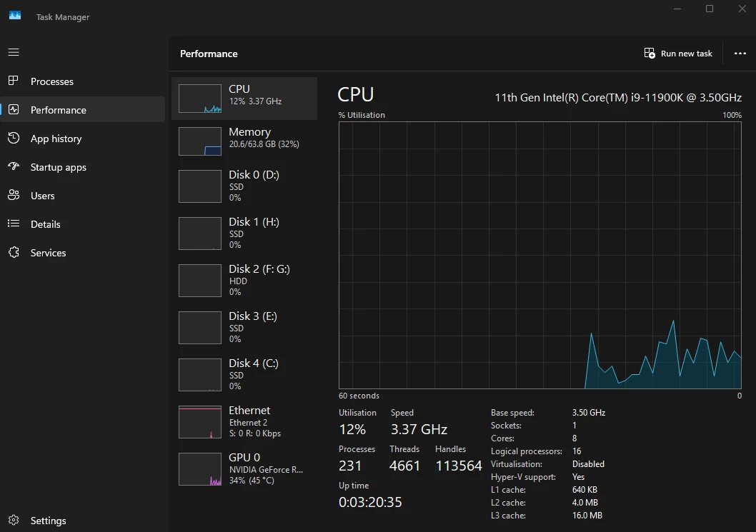Click the Run new task button
This screenshot has width=756, height=532.
coord(678,54)
